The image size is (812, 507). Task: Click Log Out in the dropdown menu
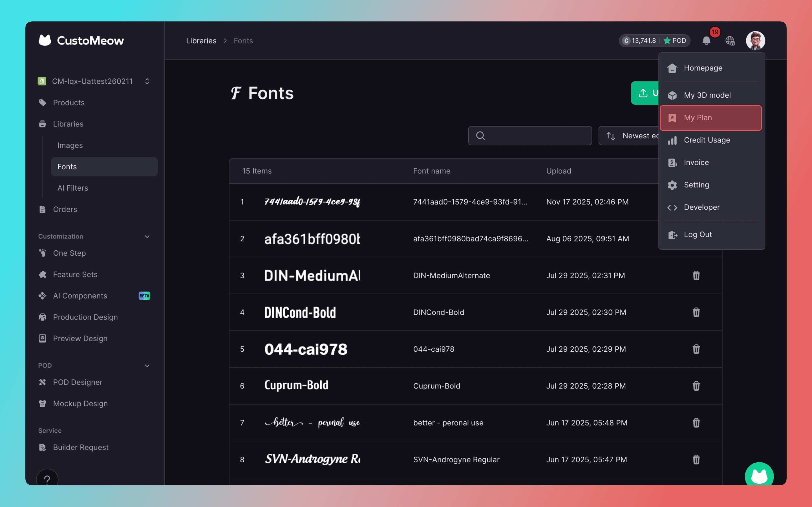(698, 235)
